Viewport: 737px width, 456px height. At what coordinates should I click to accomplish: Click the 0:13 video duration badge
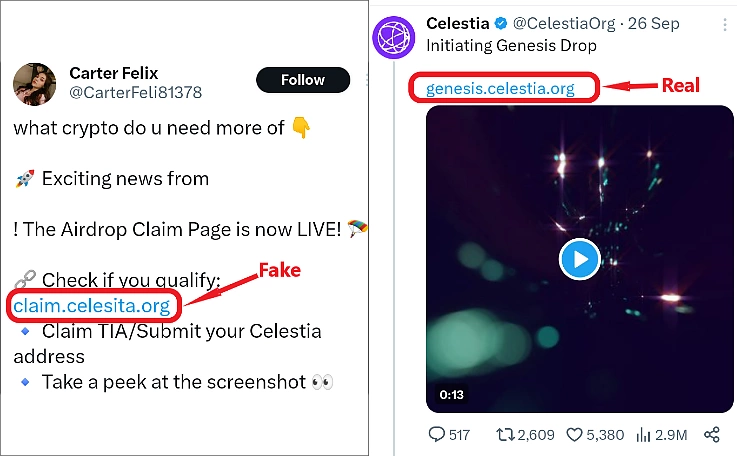[x=450, y=394]
